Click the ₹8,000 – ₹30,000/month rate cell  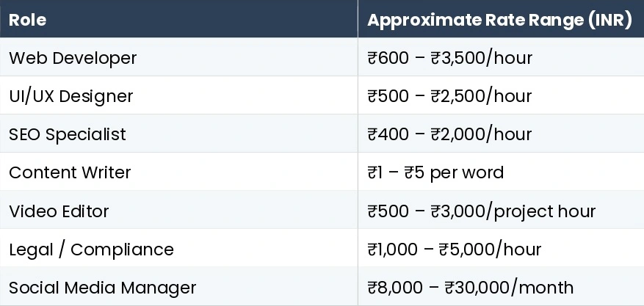click(470, 288)
